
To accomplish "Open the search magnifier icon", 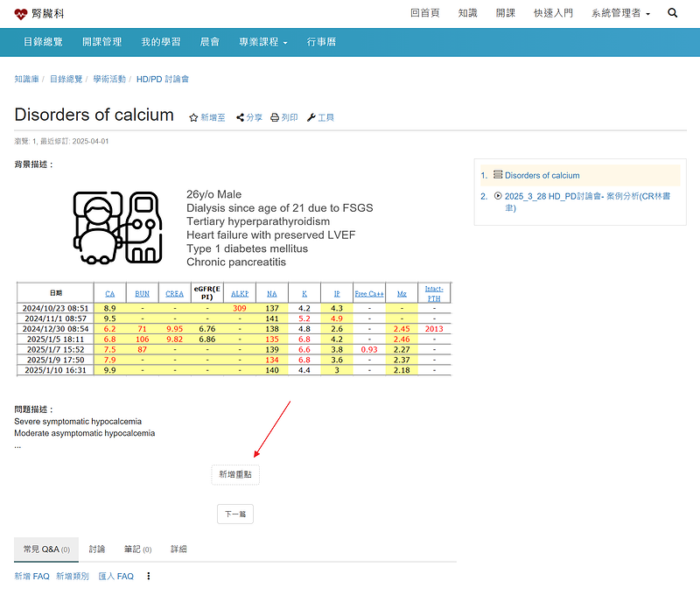I will [x=672, y=13].
